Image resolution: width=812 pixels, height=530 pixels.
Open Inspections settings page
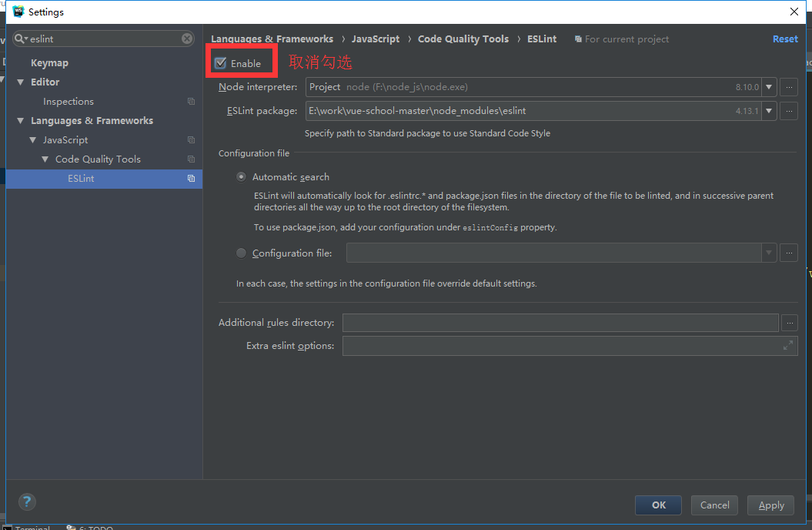[69, 102]
